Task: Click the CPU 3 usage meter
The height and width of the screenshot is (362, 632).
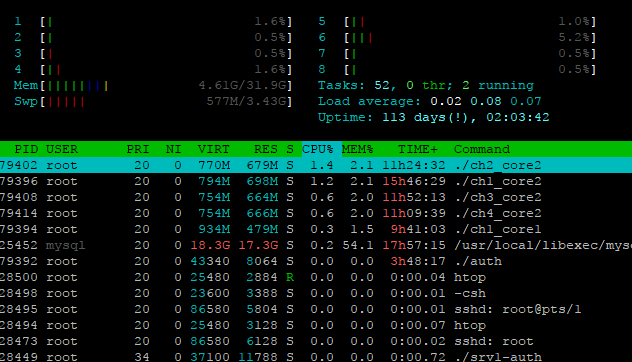Action: [153, 53]
